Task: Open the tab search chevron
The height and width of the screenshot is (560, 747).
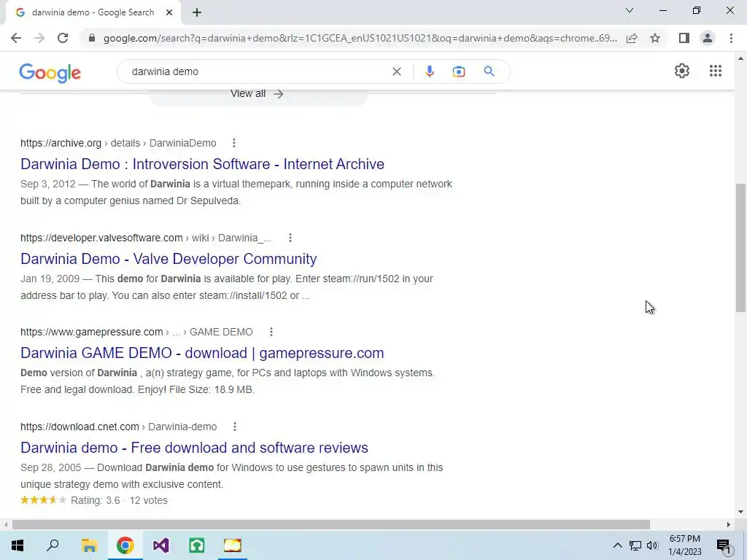Action: coord(630,10)
